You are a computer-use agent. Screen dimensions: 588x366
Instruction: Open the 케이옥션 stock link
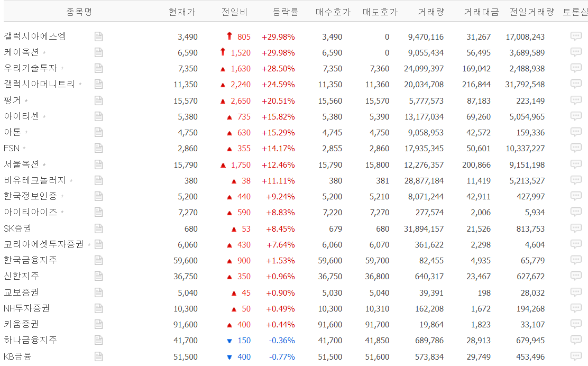(x=21, y=52)
